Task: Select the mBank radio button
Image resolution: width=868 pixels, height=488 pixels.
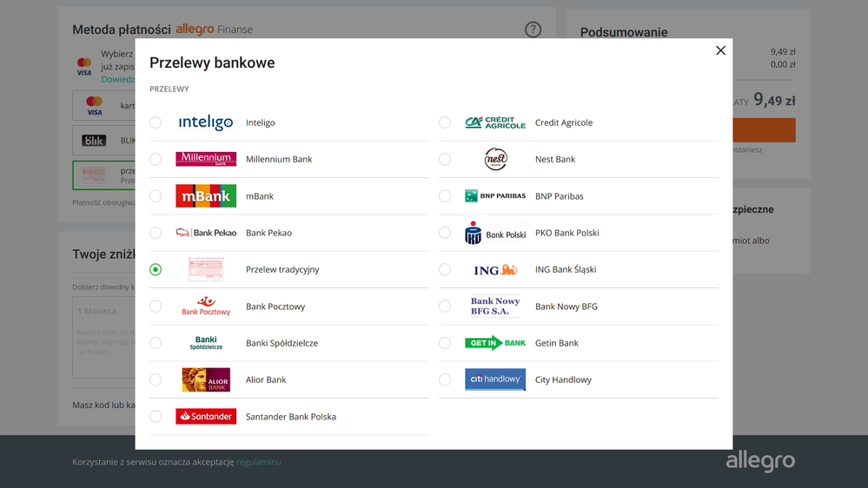Action: click(x=156, y=196)
